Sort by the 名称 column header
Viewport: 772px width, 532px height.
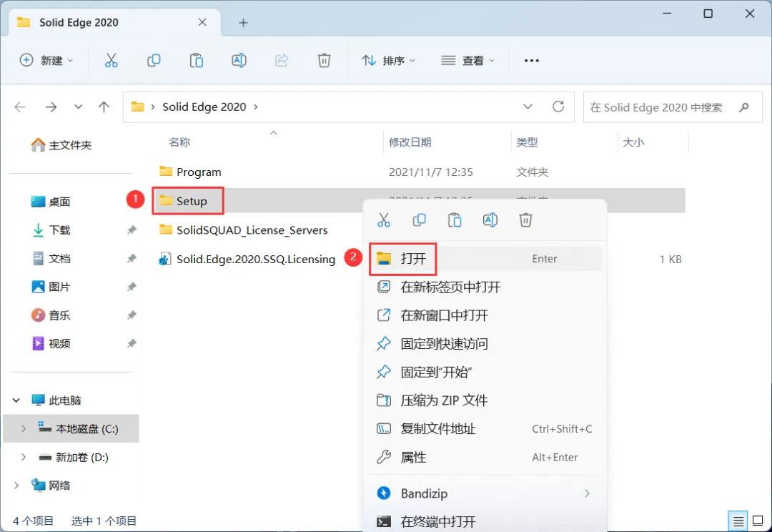pos(179,142)
